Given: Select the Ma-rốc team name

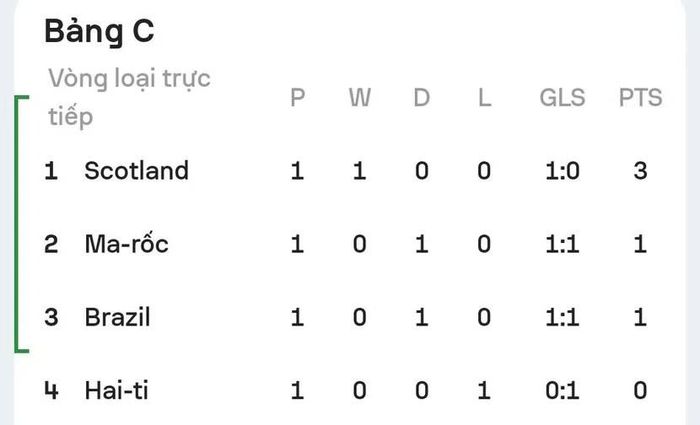Looking at the screenshot, I should [126, 244].
